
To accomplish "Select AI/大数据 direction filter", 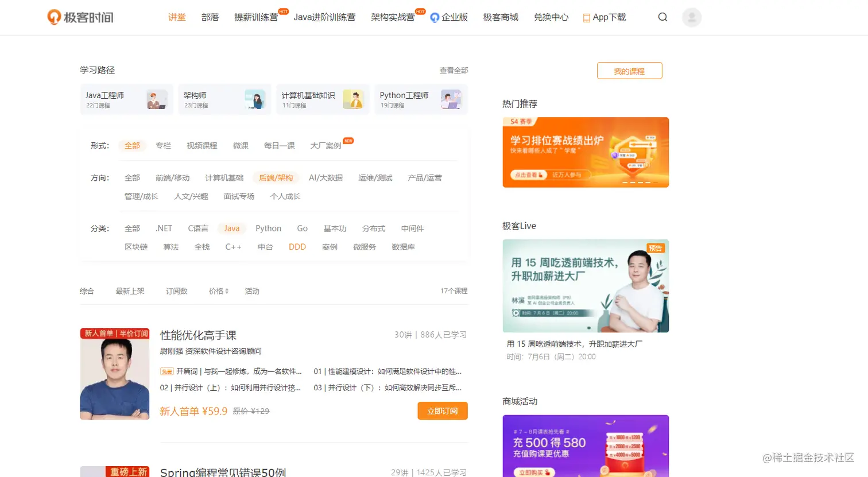I will [x=325, y=178].
